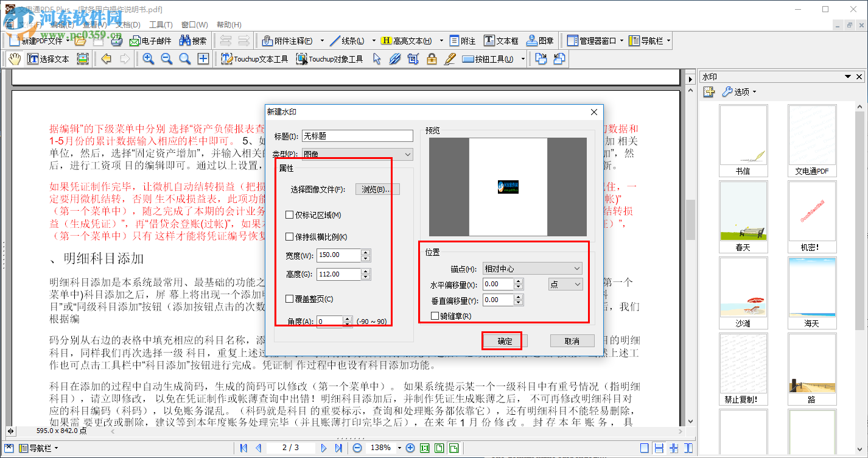The image size is (868, 458).
Task: Select the 春天 watermark thumbnail
Action: (x=743, y=217)
